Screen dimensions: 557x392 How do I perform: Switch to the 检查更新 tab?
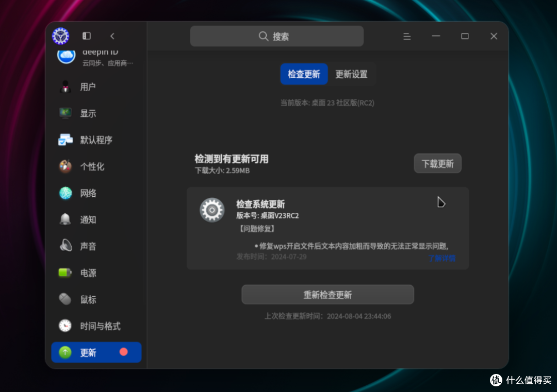[x=304, y=74]
